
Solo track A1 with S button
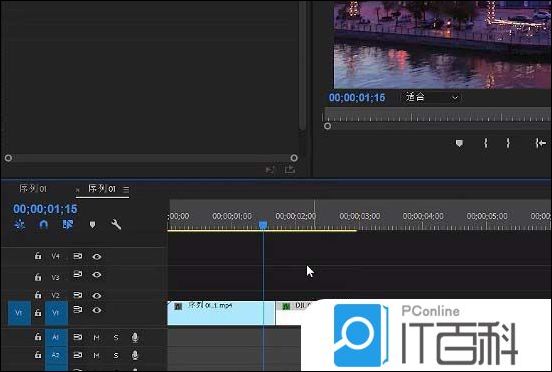[x=116, y=338]
